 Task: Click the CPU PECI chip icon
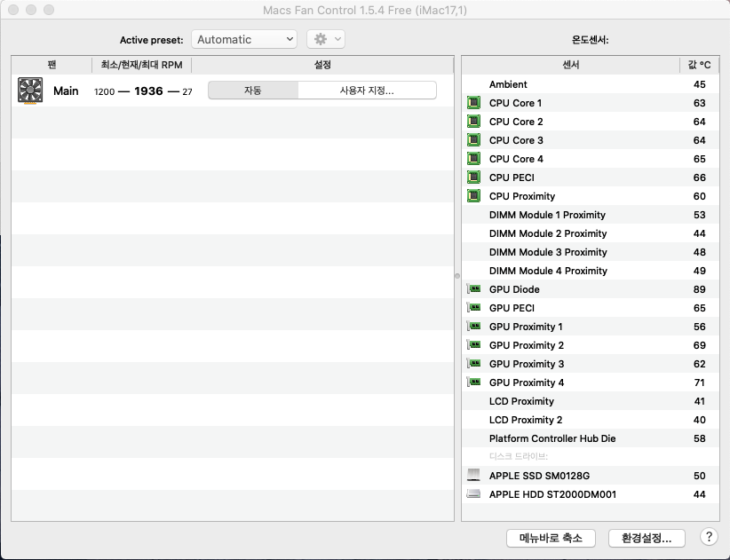tap(473, 177)
